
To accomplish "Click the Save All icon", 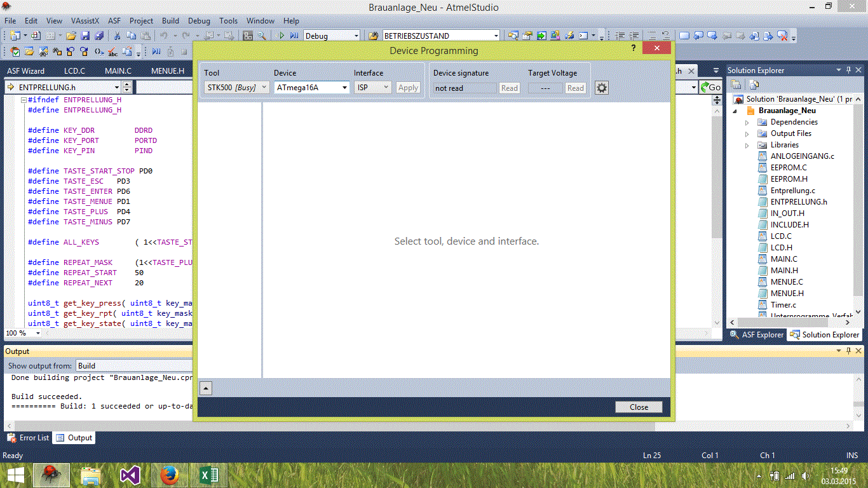I will pyautogui.click(x=100, y=36).
